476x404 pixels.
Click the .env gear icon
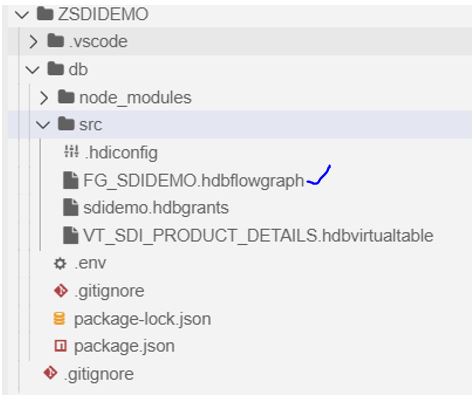click(x=60, y=264)
